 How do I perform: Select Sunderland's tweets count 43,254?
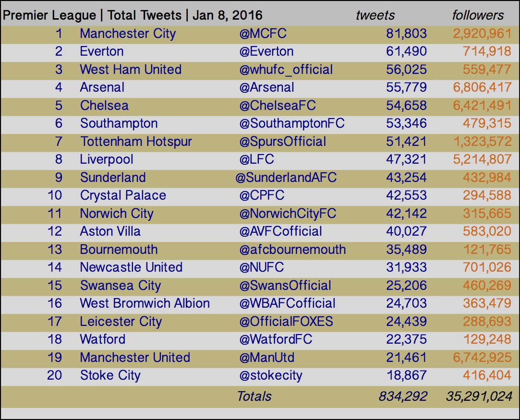(x=406, y=177)
